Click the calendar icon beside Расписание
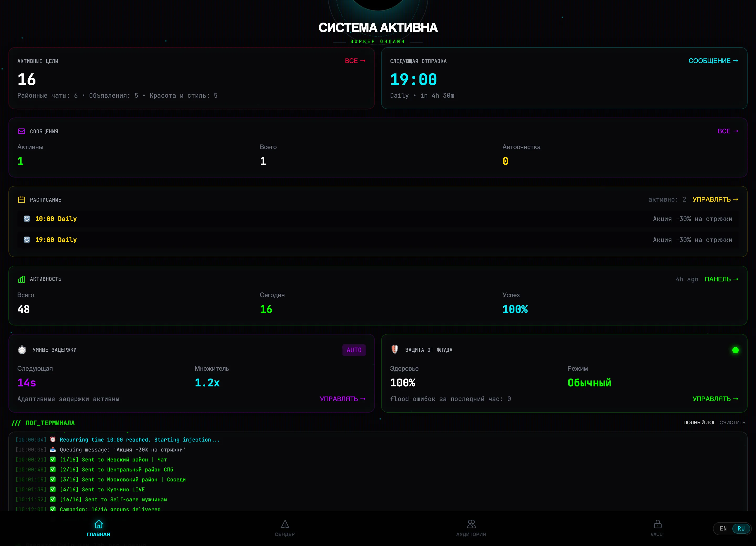The width and height of the screenshot is (756, 546). 21,199
